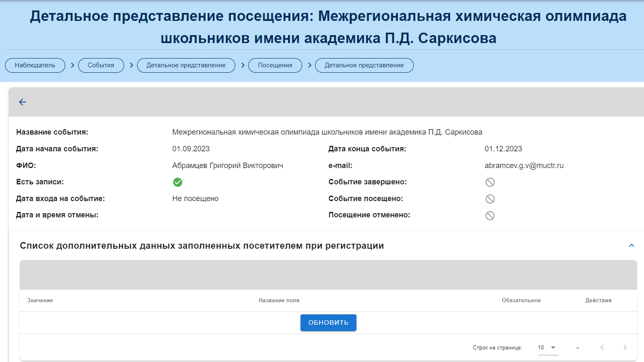Open 'Наблюдатель' breadcrumb
Image resolution: width=644 pixels, height=362 pixels.
point(35,65)
